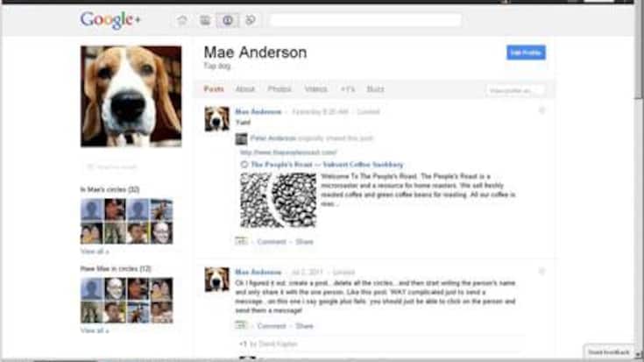The image size is (644, 362).
Task: Switch to the About tab
Action: [245, 89]
